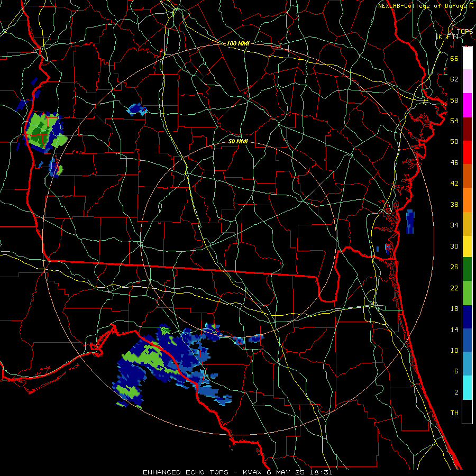Click the legend value "54"
Viewport: 476px width, 476px height.
click(454, 121)
